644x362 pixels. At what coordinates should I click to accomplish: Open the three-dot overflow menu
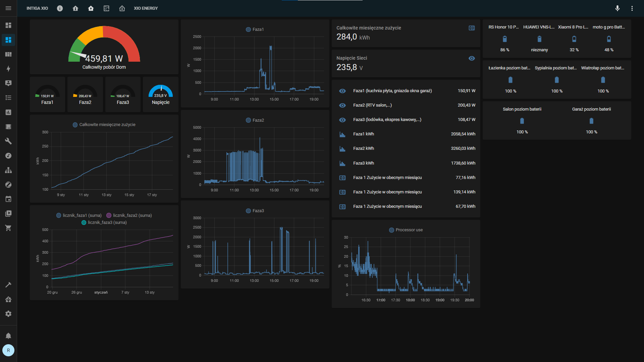(632, 8)
